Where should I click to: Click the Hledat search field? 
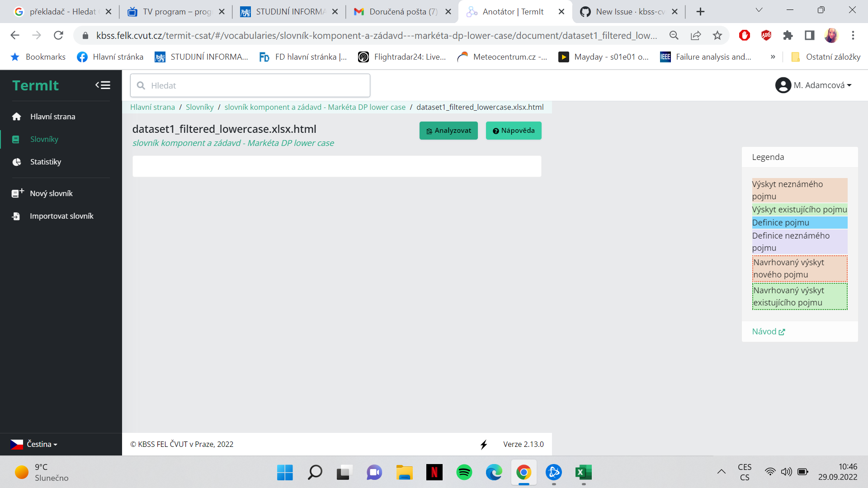[x=250, y=85]
